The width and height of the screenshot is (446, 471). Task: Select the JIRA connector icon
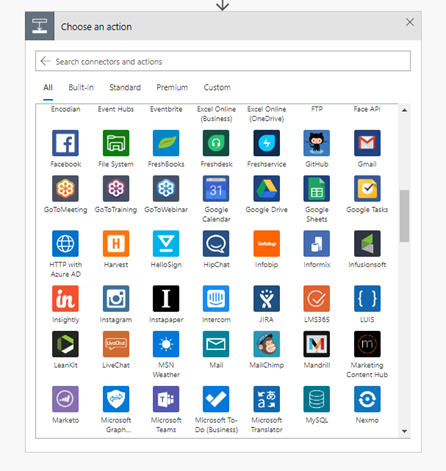point(266,298)
